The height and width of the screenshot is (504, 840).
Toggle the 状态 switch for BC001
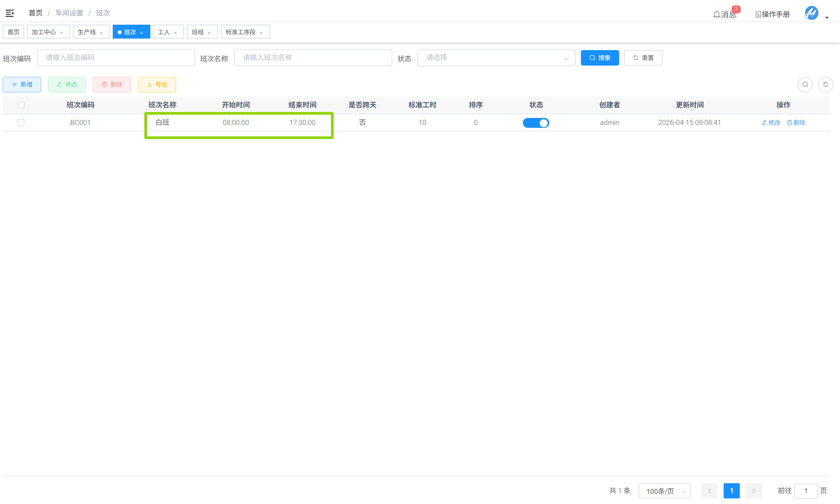[x=536, y=123]
